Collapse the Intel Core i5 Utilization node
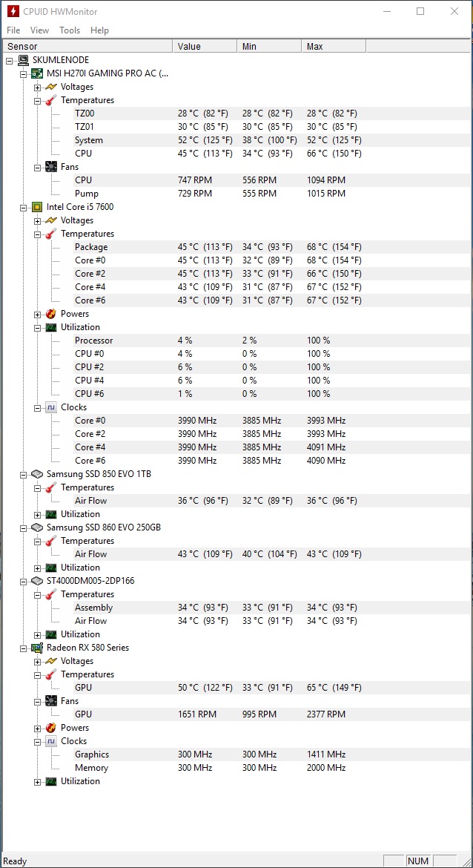Image resolution: width=473 pixels, height=868 pixels. pos(37,327)
